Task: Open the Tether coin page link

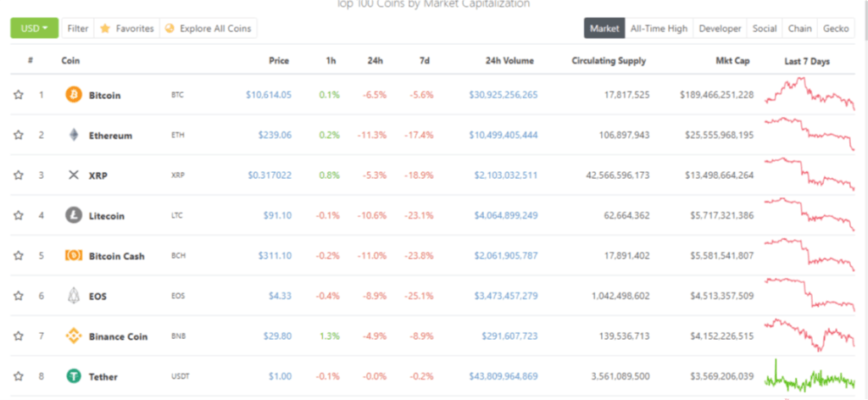Action: (x=103, y=377)
